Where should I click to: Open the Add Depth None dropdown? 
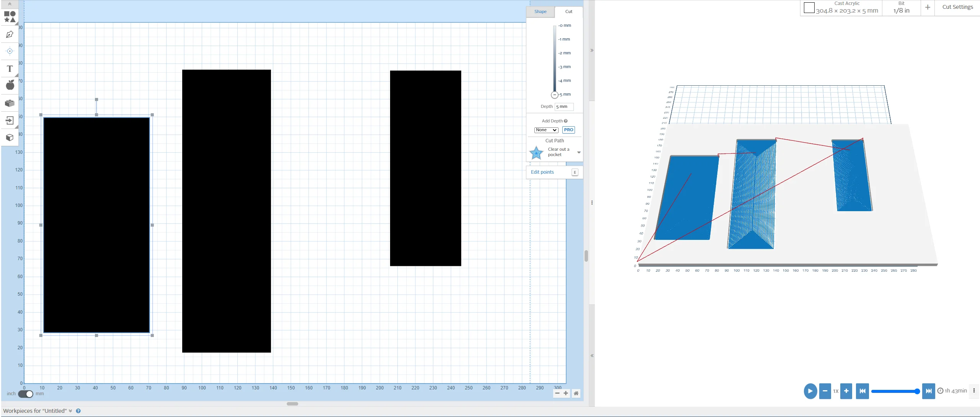pos(546,130)
